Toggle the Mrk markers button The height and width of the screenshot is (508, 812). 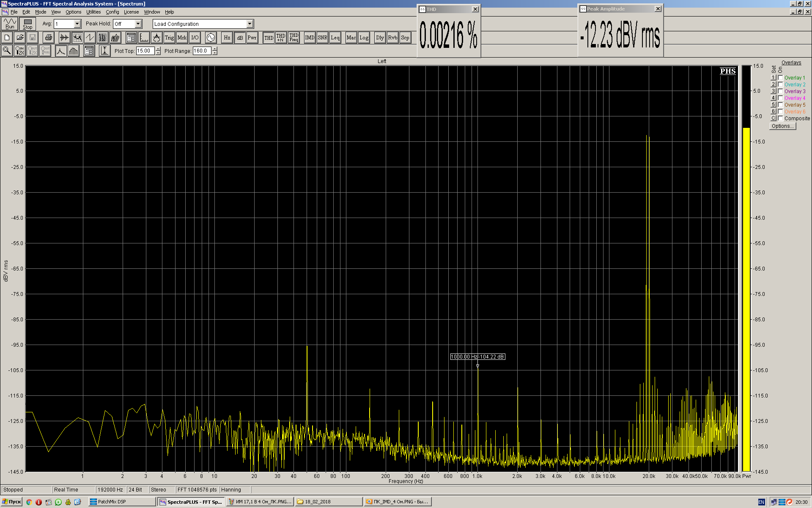[182, 38]
